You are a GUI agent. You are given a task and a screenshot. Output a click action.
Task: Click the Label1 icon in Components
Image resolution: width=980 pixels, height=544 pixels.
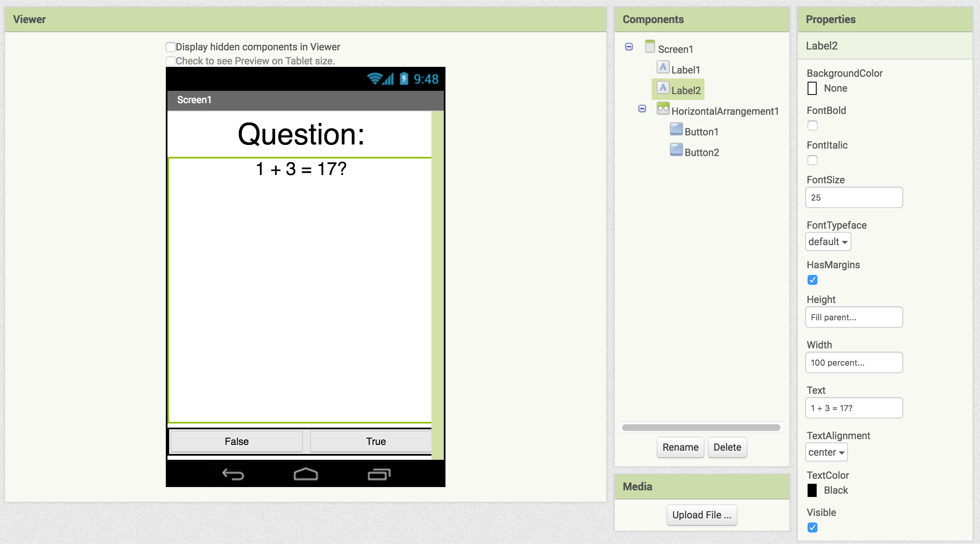click(663, 67)
